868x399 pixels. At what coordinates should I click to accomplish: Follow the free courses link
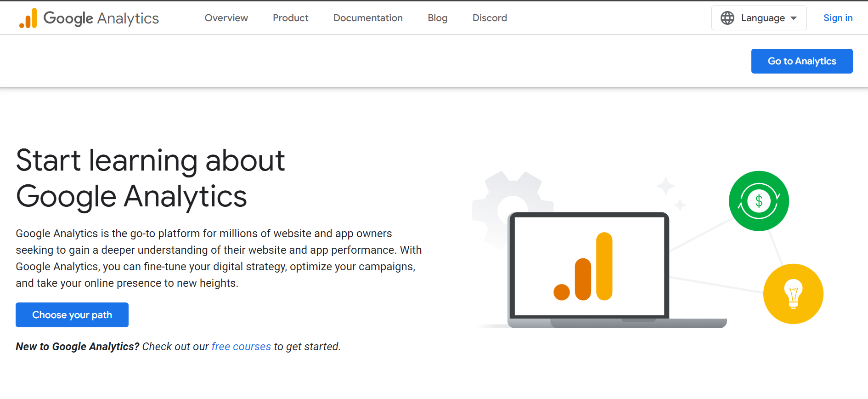(241, 347)
